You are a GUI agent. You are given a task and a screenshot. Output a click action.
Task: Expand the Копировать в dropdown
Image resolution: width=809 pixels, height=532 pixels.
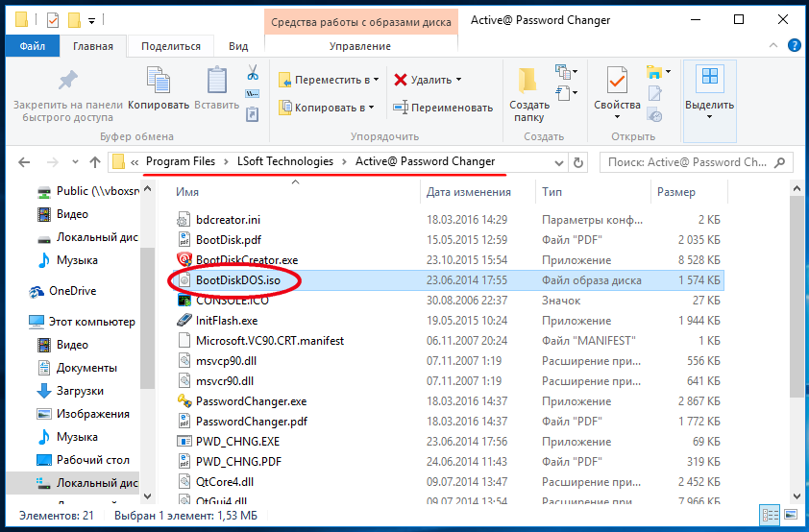371,109
